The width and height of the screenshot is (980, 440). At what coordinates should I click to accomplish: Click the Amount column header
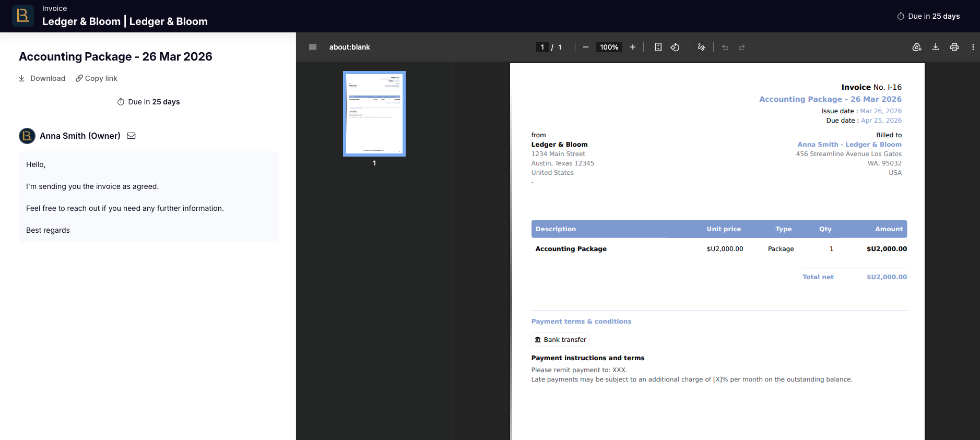coord(889,229)
